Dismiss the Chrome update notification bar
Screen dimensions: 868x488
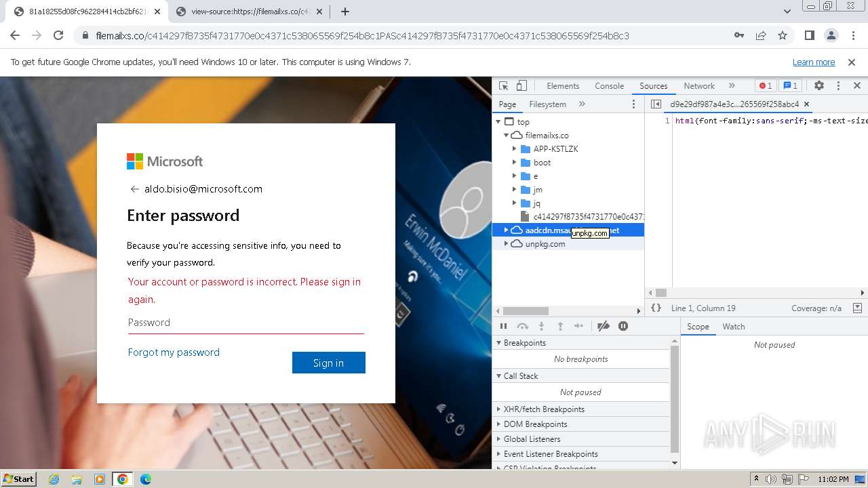852,62
